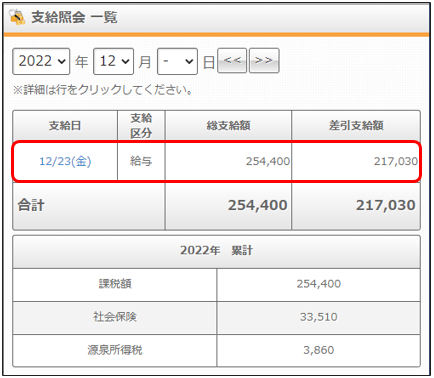Click the 社会保険 value 33,510
This screenshot has width=434, height=378.
click(319, 317)
